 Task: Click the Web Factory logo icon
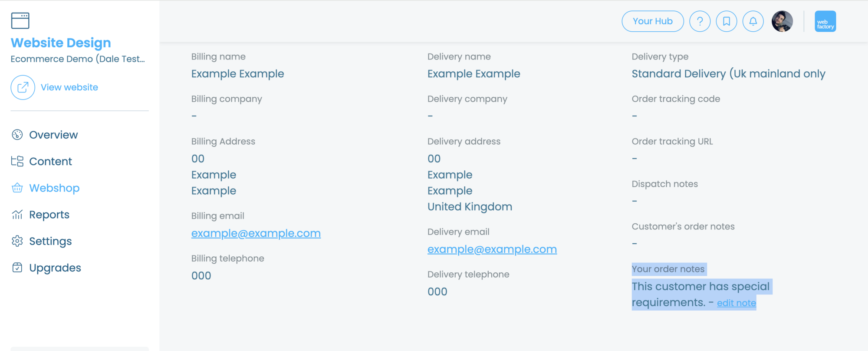pyautogui.click(x=825, y=21)
